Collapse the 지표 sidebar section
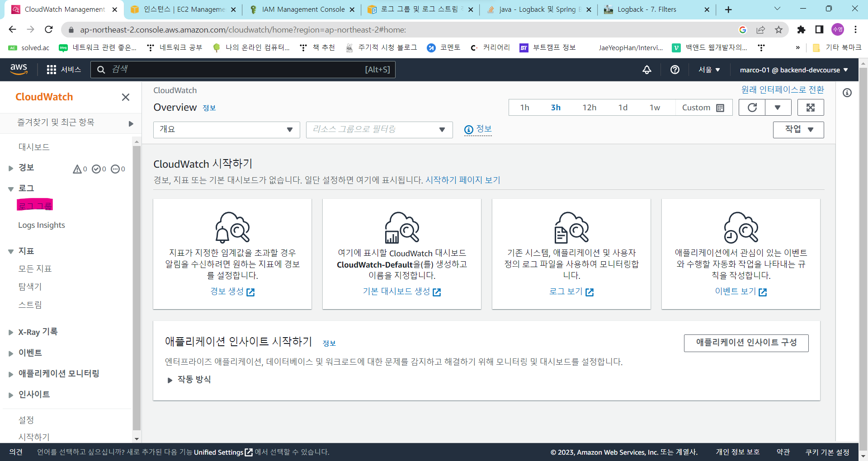The width and height of the screenshot is (868, 461). tap(11, 251)
